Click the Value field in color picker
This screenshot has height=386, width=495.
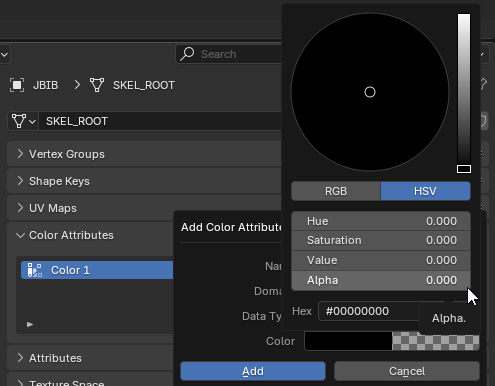coord(381,260)
